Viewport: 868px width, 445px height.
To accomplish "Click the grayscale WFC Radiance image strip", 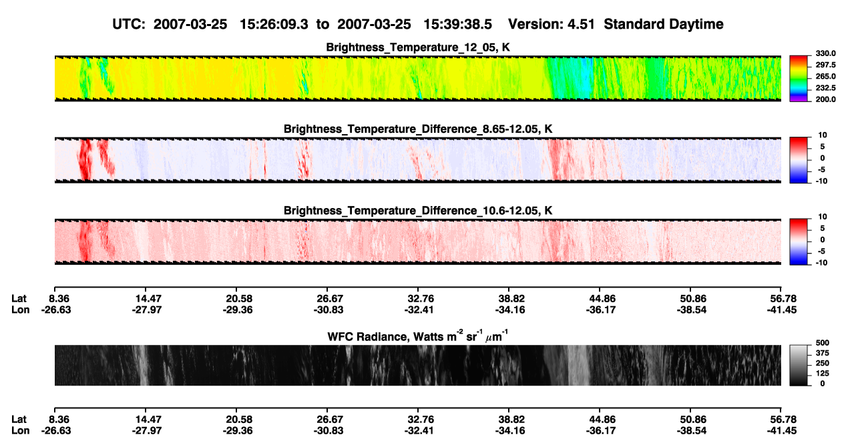I will pos(417,365).
